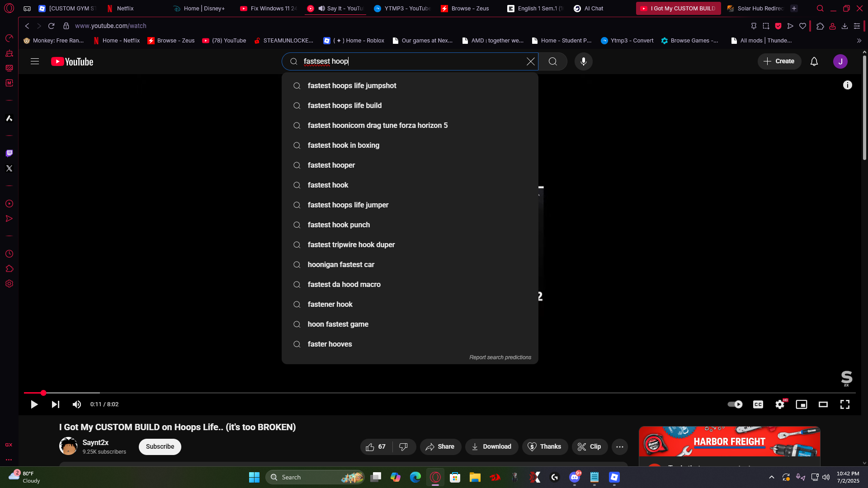Toggle theater mode view
868x488 pixels.
point(823,404)
